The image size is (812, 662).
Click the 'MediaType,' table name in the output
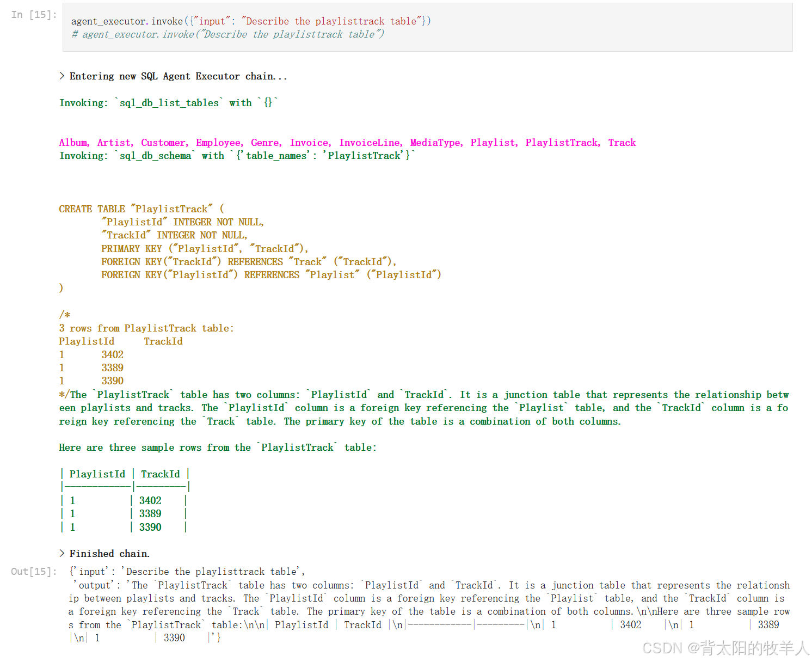point(437,143)
